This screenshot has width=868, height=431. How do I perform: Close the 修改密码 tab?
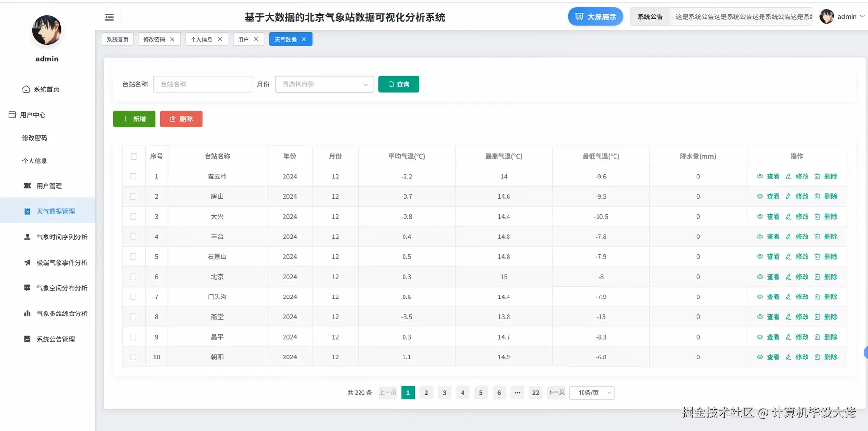pyautogui.click(x=172, y=39)
